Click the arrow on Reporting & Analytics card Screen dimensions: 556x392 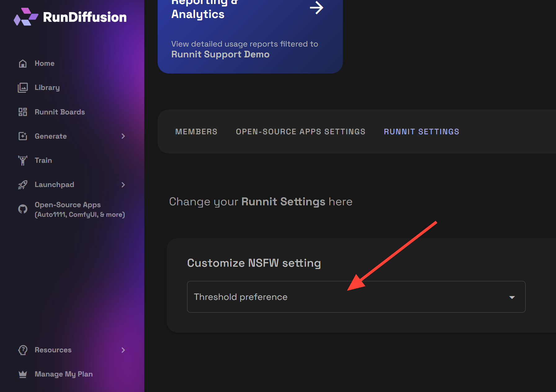(x=317, y=8)
